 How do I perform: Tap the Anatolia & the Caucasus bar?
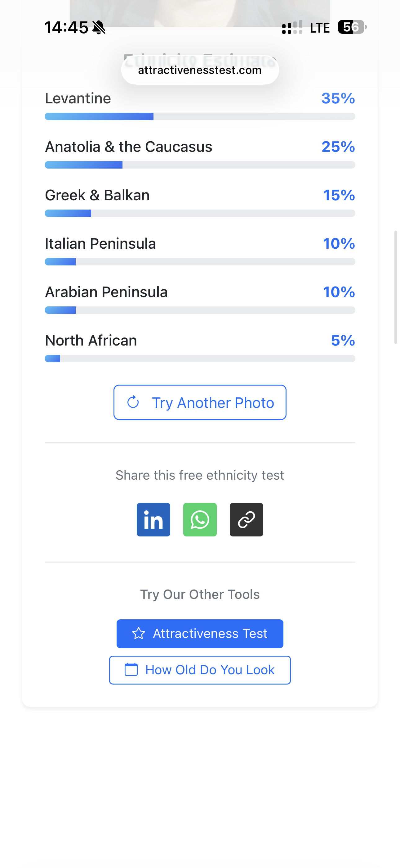click(200, 165)
